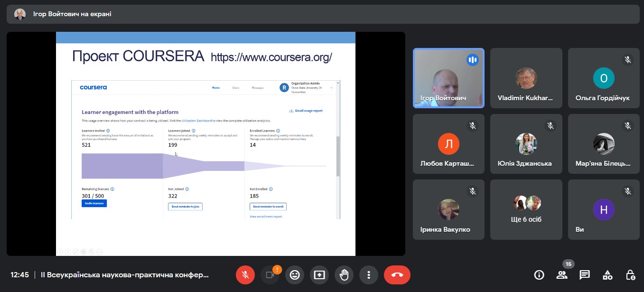Open the host controls lock icon

coord(630,274)
